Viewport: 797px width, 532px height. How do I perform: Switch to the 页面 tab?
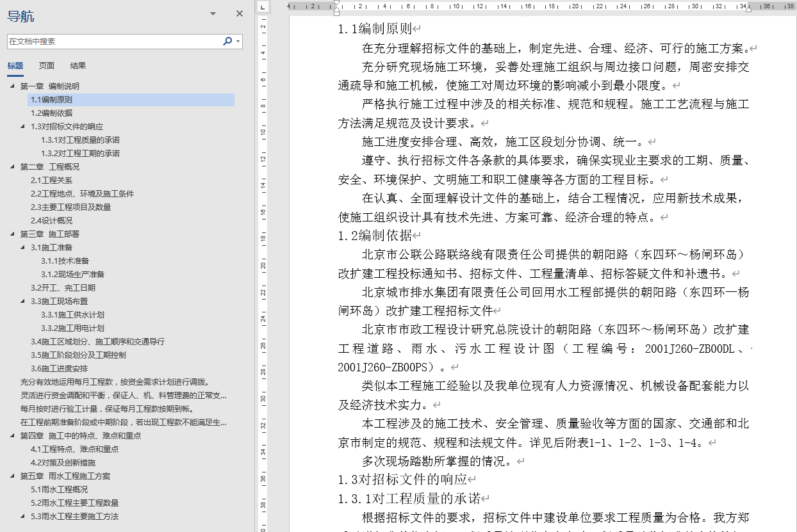(x=47, y=66)
